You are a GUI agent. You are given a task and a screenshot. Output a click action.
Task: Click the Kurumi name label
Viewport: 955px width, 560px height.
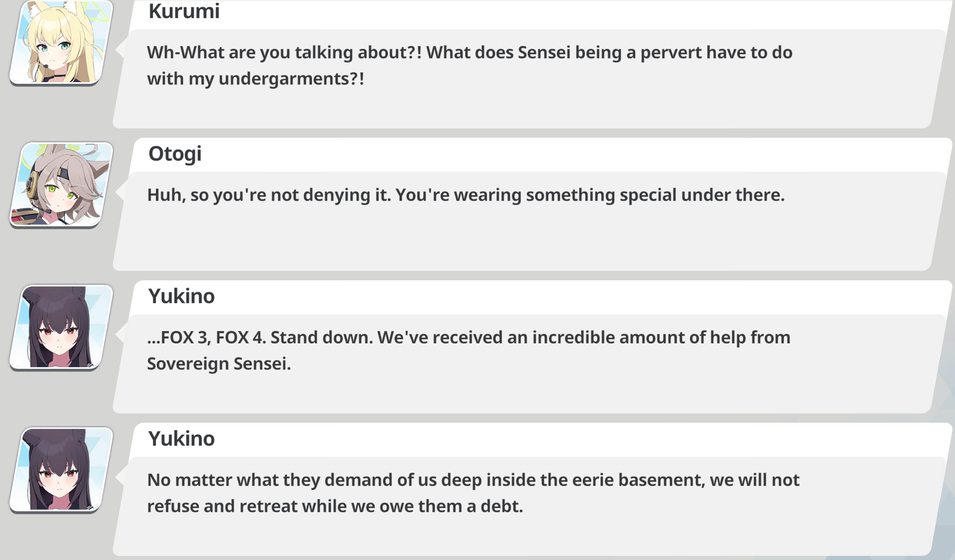[184, 11]
